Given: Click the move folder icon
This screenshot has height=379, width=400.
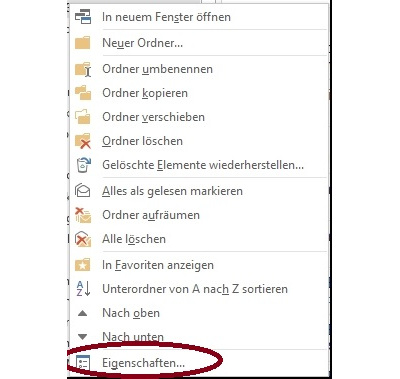Looking at the screenshot, I should tap(83, 117).
